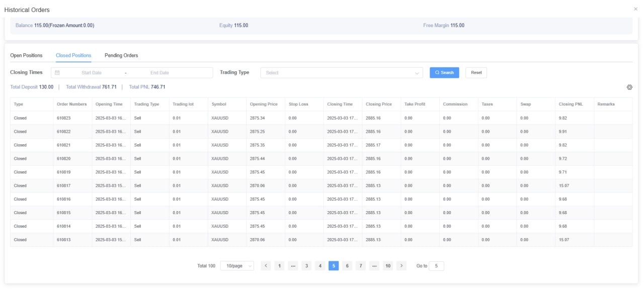The image size is (644, 293).
Task: Open the table column settings gear icon
Action: click(629, 87)
